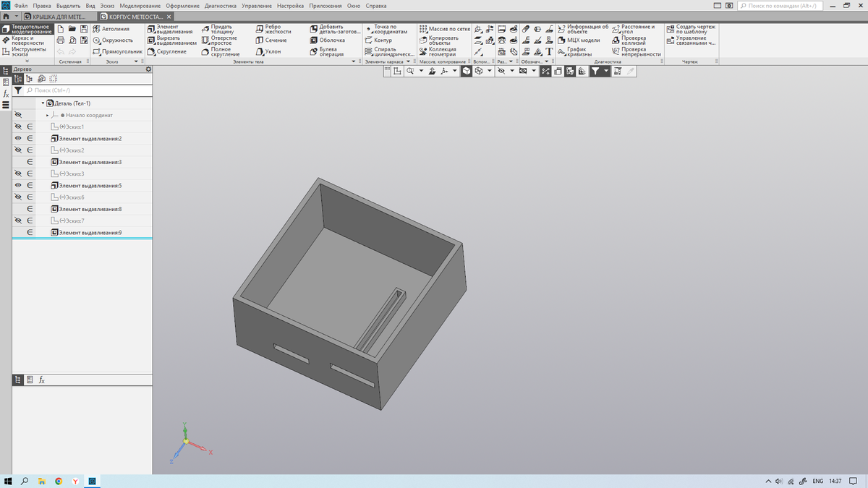This screenshot has width=868, height=488.
Task: Measure with Расстояние и угол
Action: (x=633, y=29)
